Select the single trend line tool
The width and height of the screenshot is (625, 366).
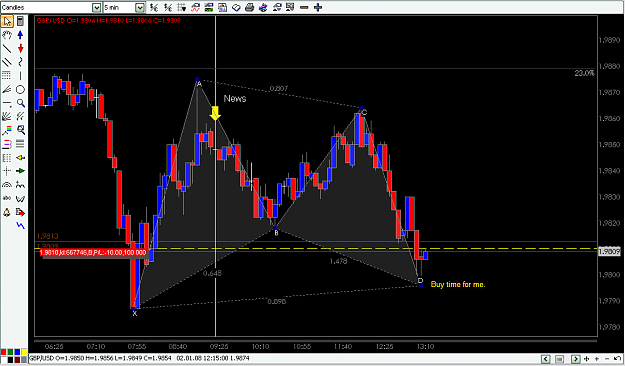[x=7, y=48]
